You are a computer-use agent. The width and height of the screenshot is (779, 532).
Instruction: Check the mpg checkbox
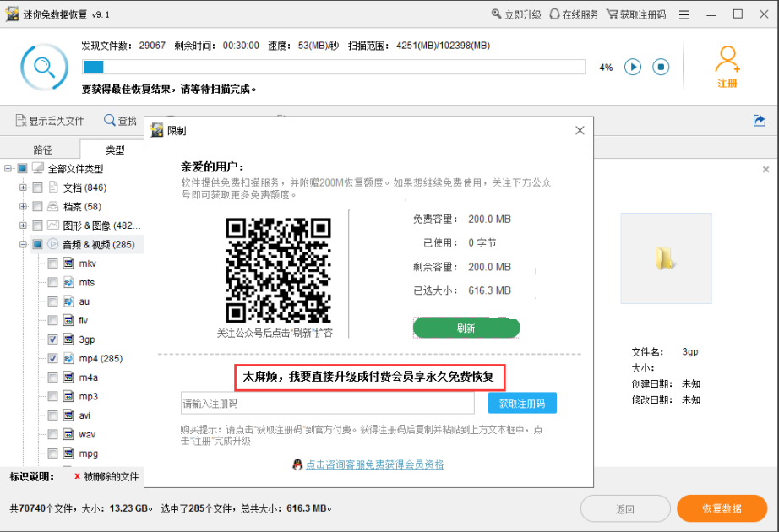tap(52, 453)
